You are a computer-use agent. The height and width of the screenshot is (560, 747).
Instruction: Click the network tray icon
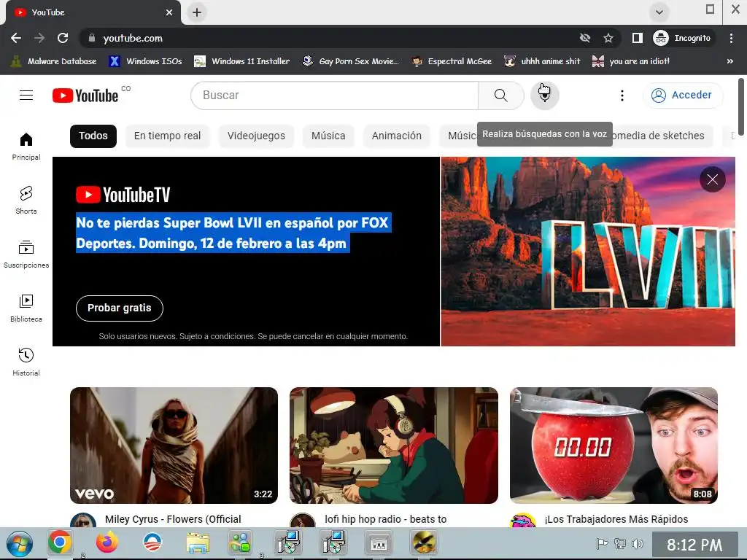(619, 543)
